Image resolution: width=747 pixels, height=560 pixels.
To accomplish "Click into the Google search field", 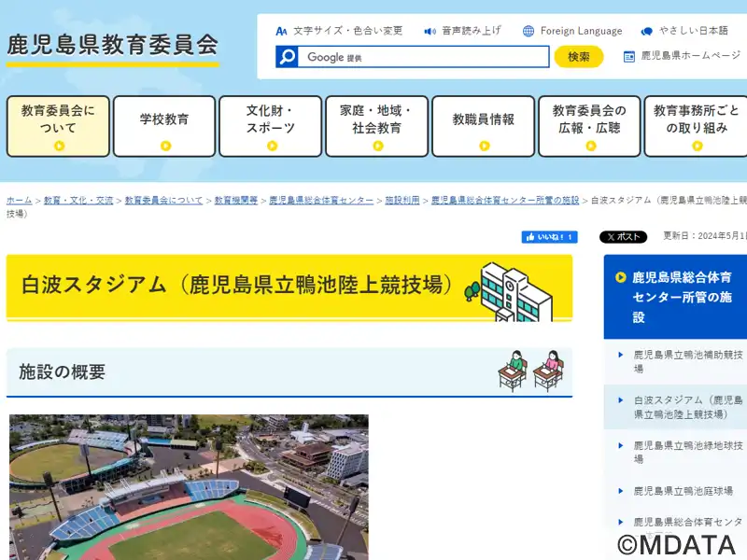I will tap(424, 57).
